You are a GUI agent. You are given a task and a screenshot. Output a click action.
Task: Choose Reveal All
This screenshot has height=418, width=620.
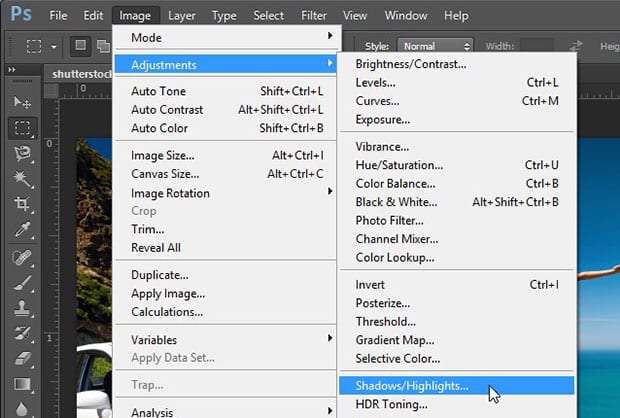[227, 248]
